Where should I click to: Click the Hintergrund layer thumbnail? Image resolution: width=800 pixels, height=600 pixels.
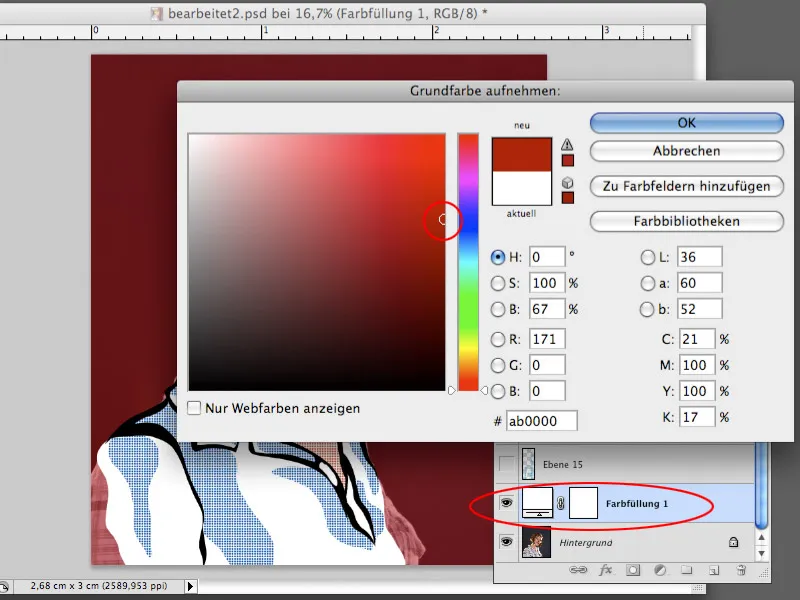[536, 542]
